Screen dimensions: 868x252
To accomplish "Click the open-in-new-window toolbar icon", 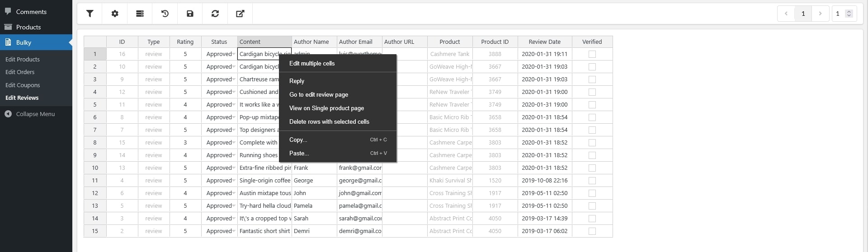I will point(240,14).
